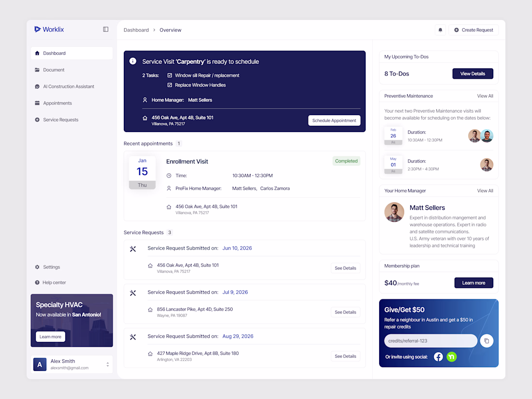Collapse the sidebar panel icon
Viewport: 532px width, 399px height.
[106, 30]
